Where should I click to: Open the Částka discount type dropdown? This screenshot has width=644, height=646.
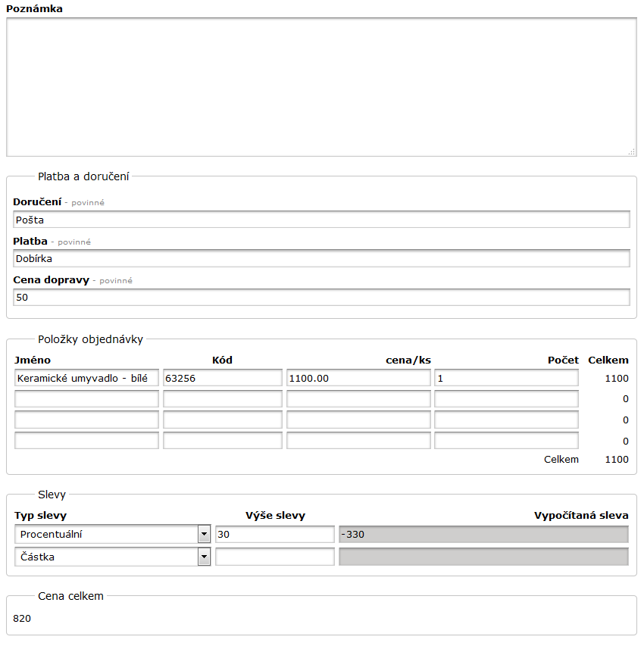pos(112,557)
